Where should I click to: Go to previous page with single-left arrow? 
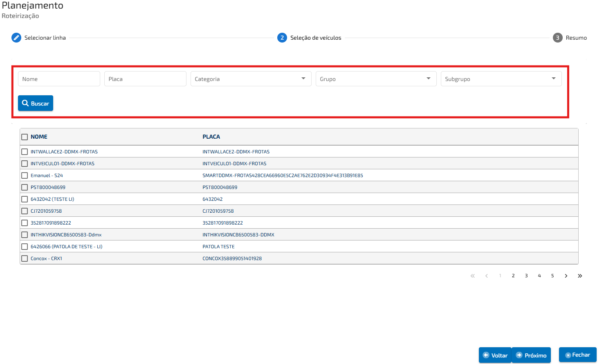487,276
